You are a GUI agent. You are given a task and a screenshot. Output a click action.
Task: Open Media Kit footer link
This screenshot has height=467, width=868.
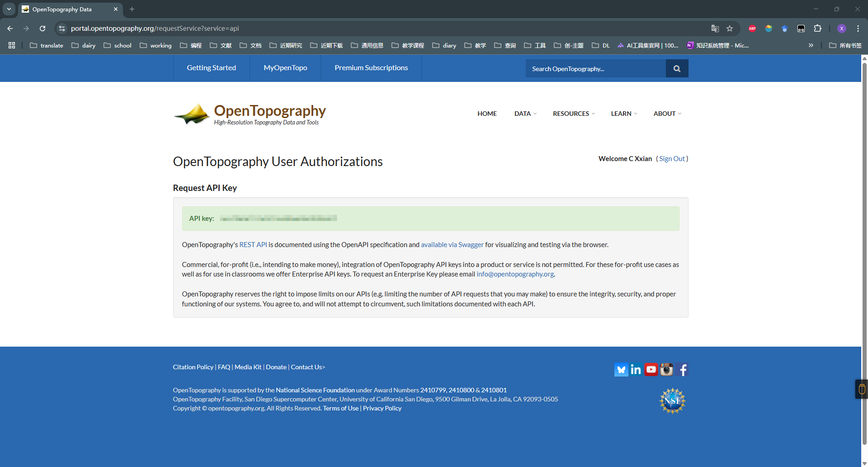coord(248,367)
